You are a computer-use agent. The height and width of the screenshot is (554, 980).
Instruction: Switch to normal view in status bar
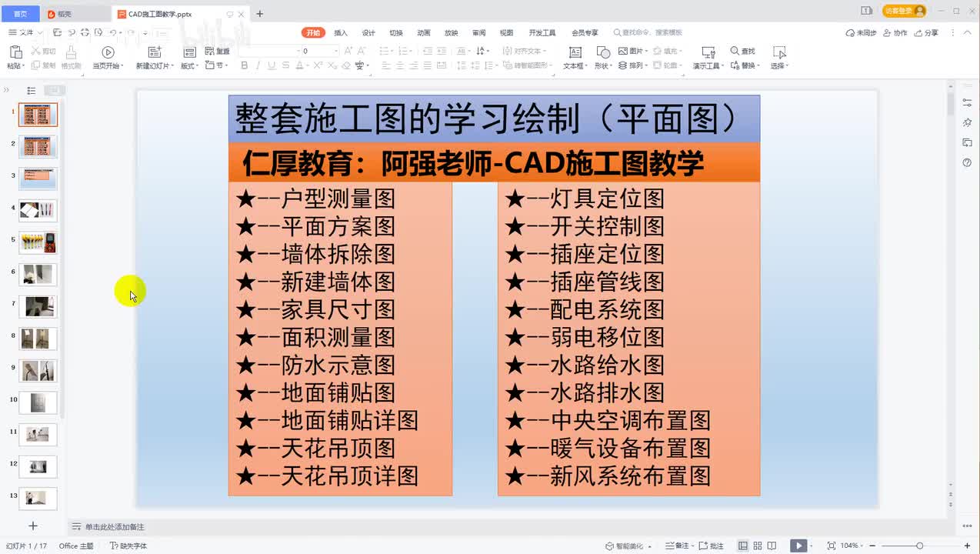click(742, 546)
